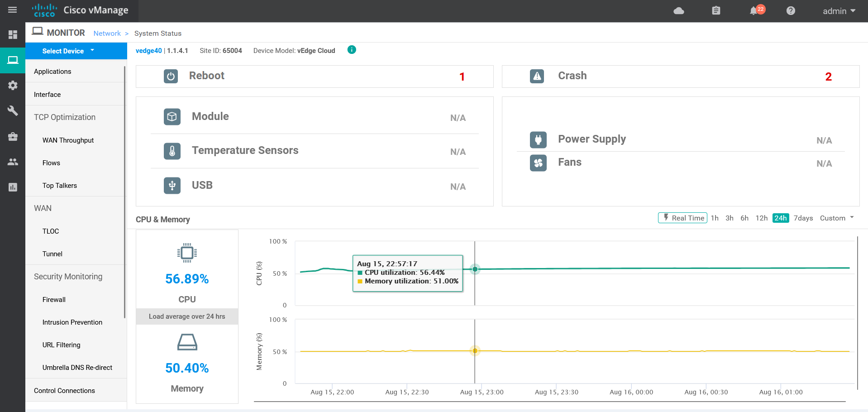Screen dimensions: 868x412
Task: Open the Configuration gear sidebar icon
Action: coord(13,86)
